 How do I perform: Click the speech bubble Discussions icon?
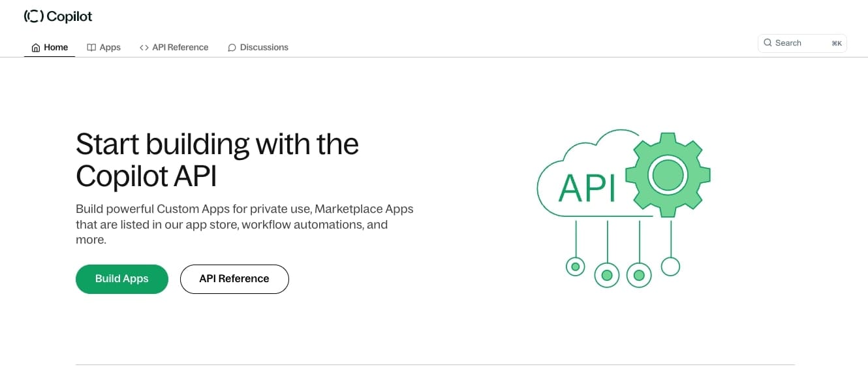tap(232, 48)
